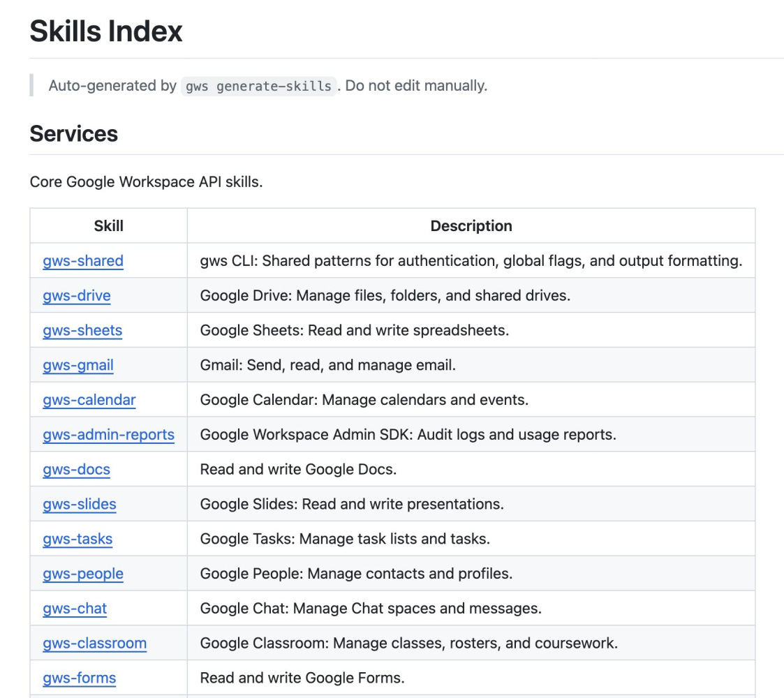Select the 'gws generate-skills' code snippet
Screen dimensions: 784x698
tap(258, 86)
